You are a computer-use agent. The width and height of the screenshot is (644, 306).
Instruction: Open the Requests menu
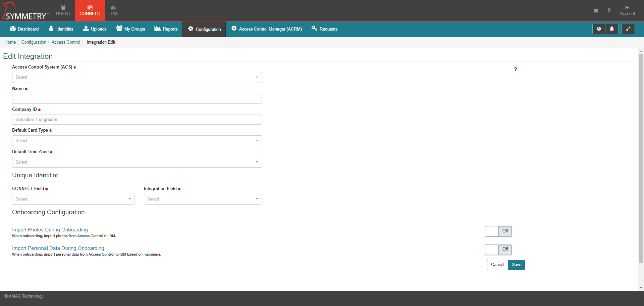pyautogui.click(x=324, y=29)
